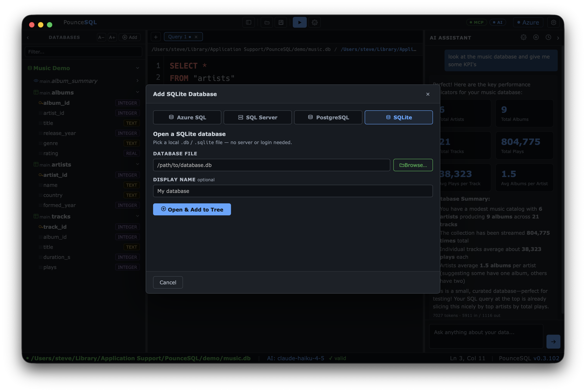Open the settings gear icon

pyautogui.click(x=553, y=22)
